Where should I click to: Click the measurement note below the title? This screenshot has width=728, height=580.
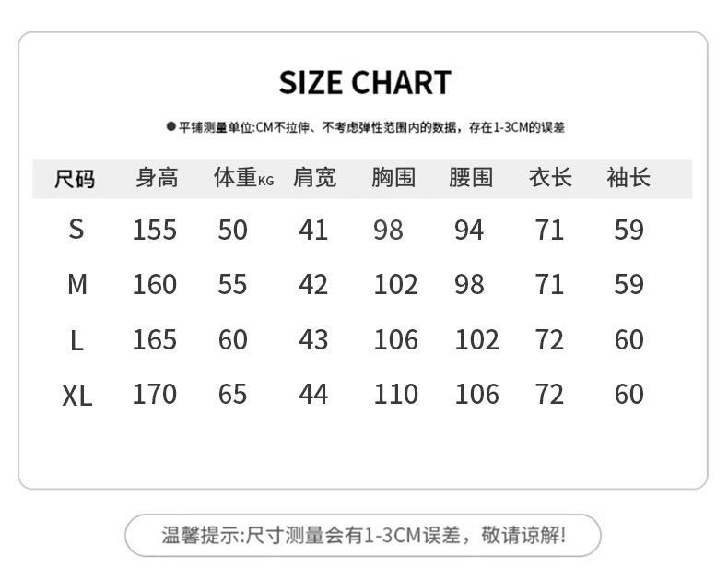[366, 127]
